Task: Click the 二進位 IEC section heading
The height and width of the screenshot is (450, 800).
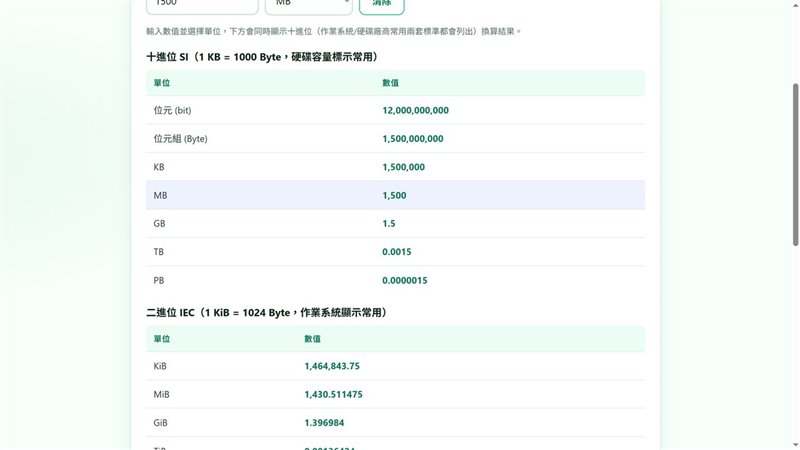Action: point(267,313)
